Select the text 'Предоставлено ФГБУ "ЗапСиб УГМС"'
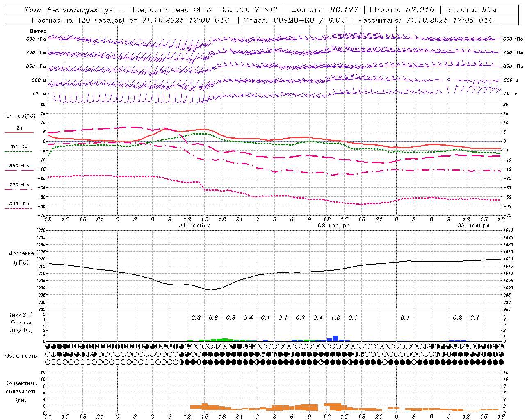525x420 pixels. (x=204, y=10)
